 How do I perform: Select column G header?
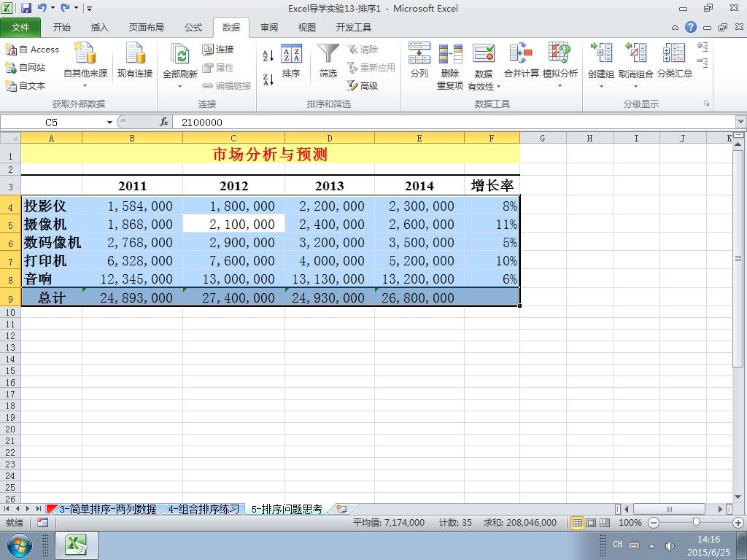point(543,138)
